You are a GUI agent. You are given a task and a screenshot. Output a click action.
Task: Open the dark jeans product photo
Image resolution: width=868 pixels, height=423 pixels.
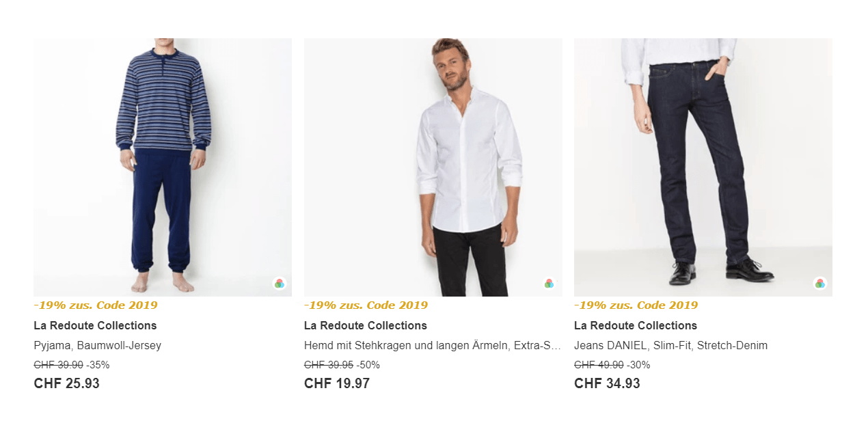tap(703, 167)
